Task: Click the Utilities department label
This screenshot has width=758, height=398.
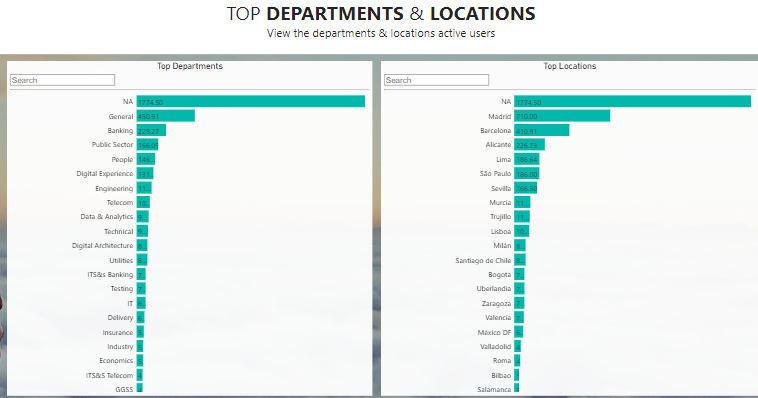Action: click(x=121, y=261)
